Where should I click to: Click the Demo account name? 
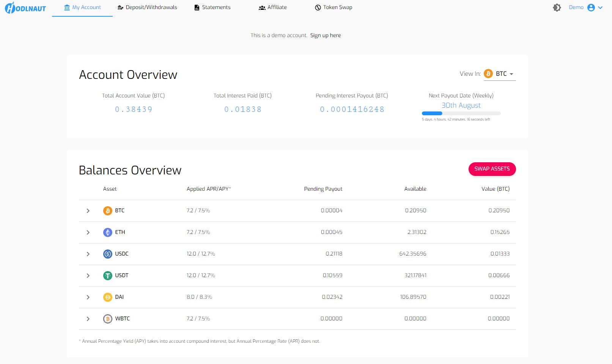[x=576, y=8]
